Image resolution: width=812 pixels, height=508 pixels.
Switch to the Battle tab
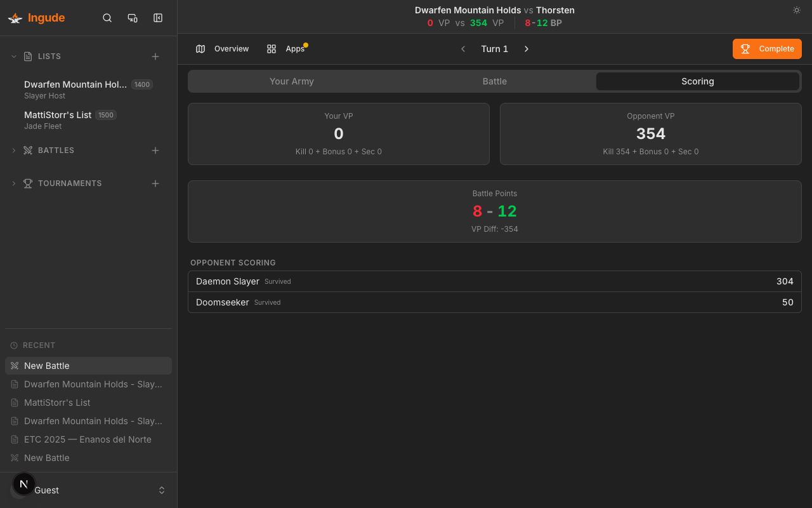494,81
